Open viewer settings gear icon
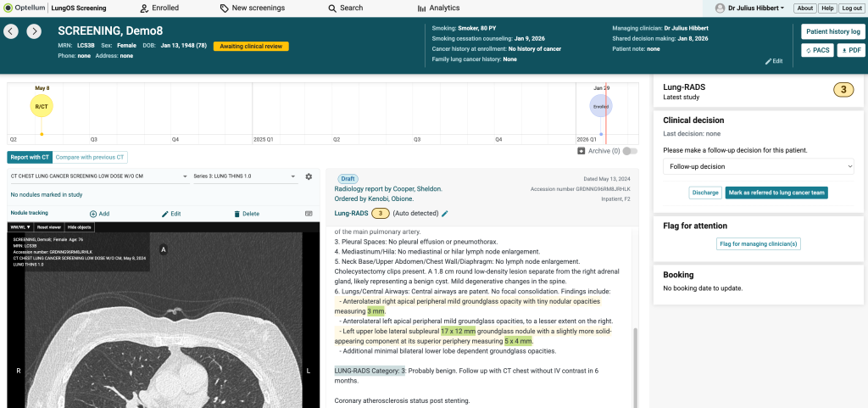The image size is (868, 408). 309,176
